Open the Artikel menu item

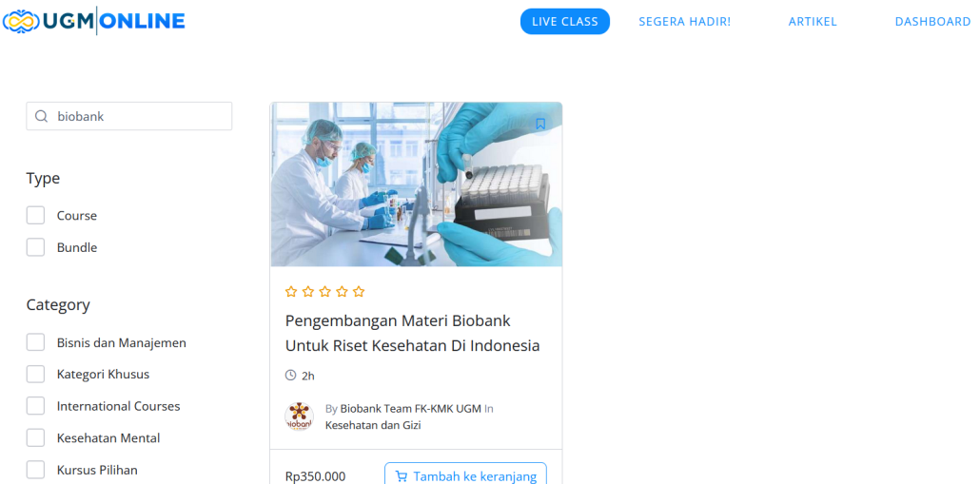tap(813, 22)
